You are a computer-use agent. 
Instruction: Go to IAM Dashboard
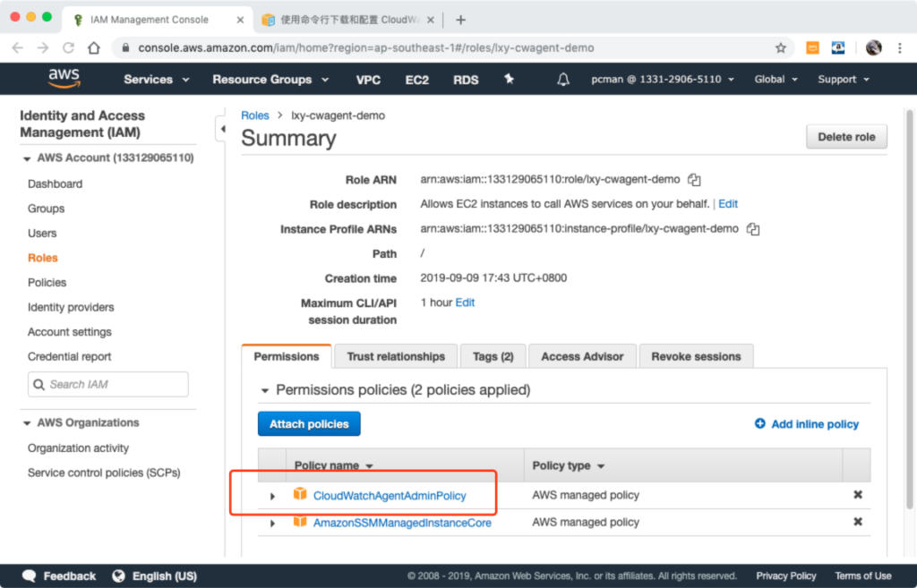click(x=55, y=183)
